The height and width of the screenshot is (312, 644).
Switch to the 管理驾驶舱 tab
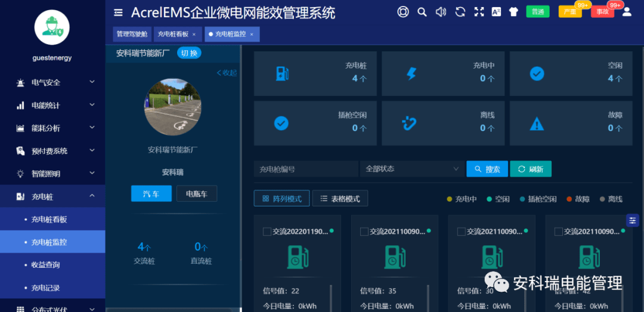click(132, 34)
